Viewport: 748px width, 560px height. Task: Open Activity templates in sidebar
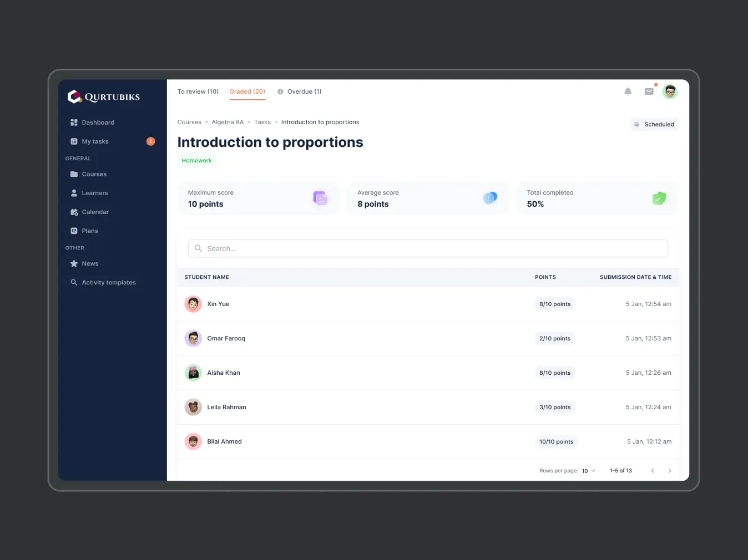109,282
